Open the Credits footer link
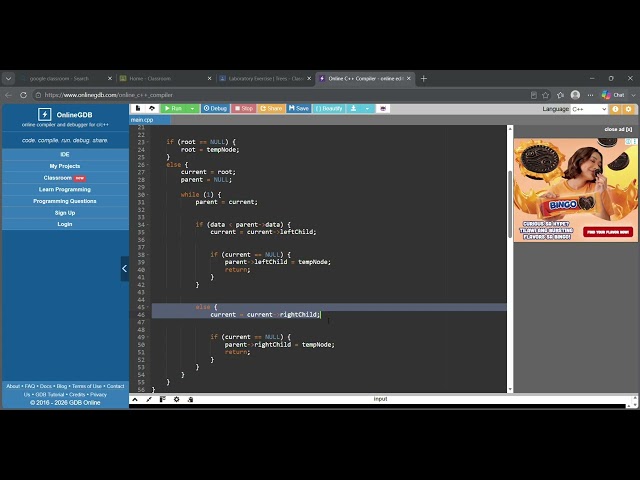Screen dimensions: 640x480 [77, 395]
